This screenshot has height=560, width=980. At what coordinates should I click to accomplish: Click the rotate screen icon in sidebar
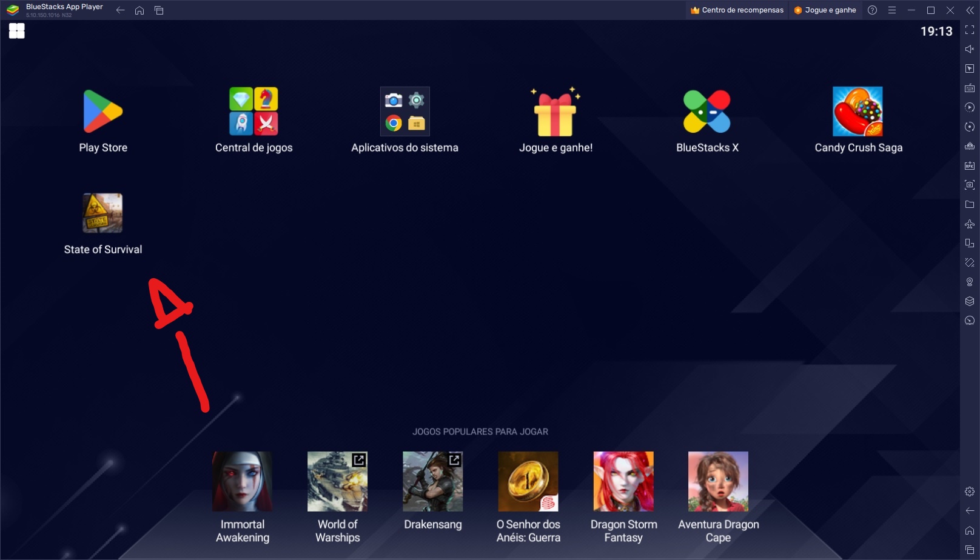[x=970, y=243]
